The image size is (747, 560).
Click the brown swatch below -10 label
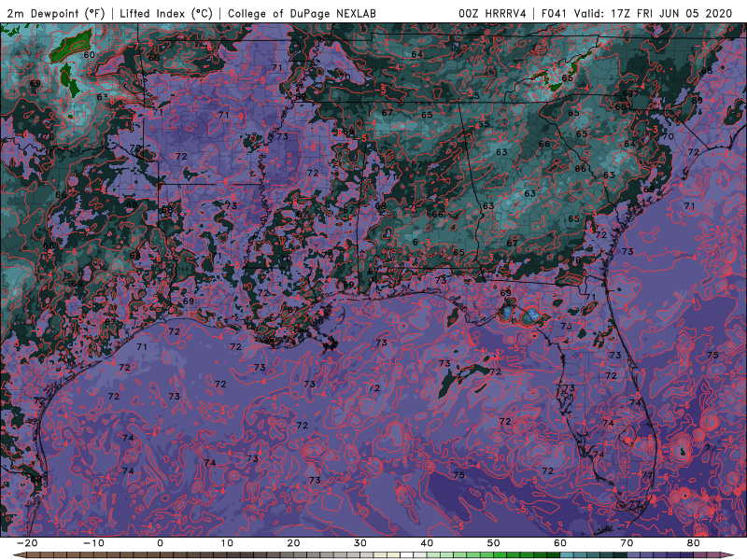point(100,555)
